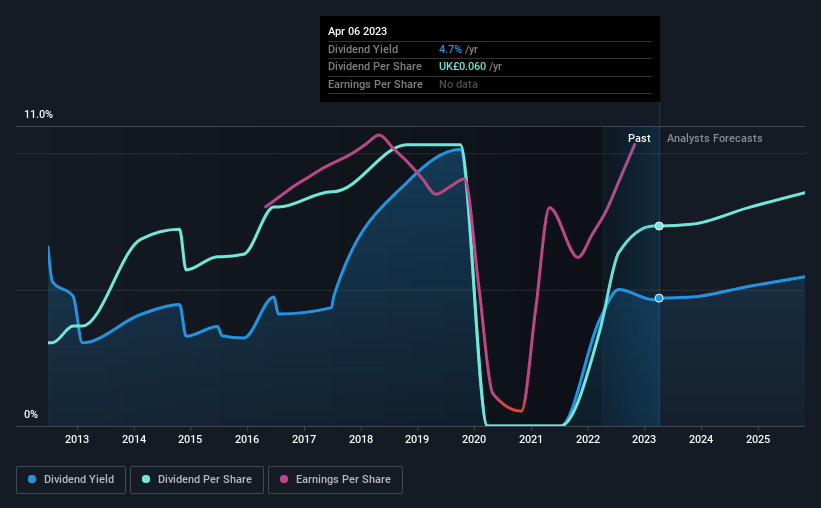Click the 4.7% dividend yield value

point(450,49)
